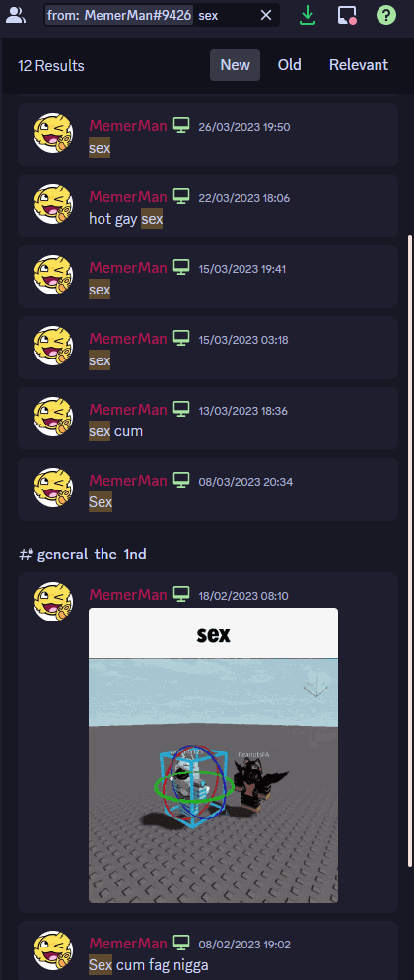414x980 pixels.
Task: Sort results by Old
Action: click(x=290, y=65)
